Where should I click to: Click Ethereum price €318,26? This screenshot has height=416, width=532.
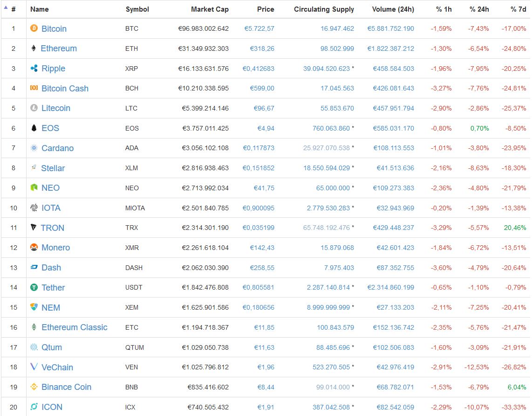tap(262, 49)
